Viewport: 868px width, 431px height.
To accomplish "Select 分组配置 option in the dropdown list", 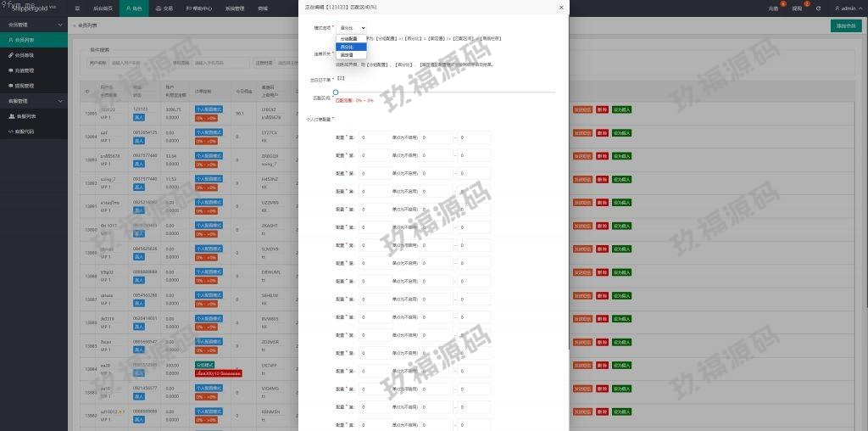I will tap(348, 39).
